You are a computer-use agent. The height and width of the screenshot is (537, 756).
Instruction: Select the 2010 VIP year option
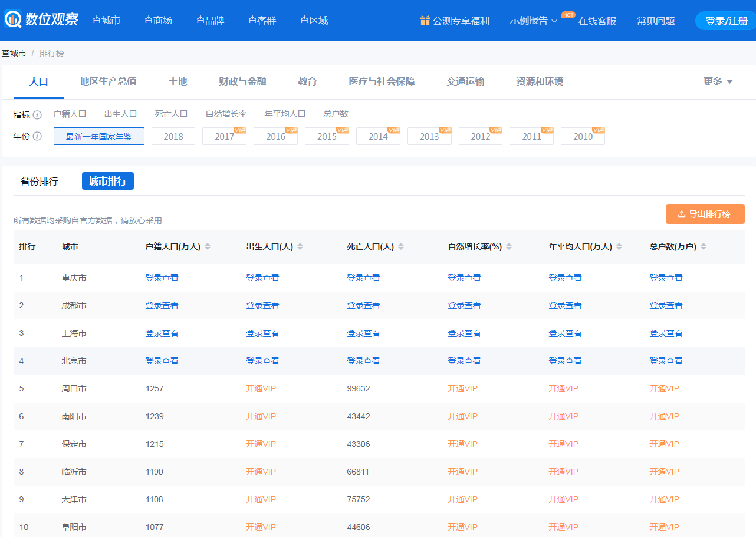583,136
